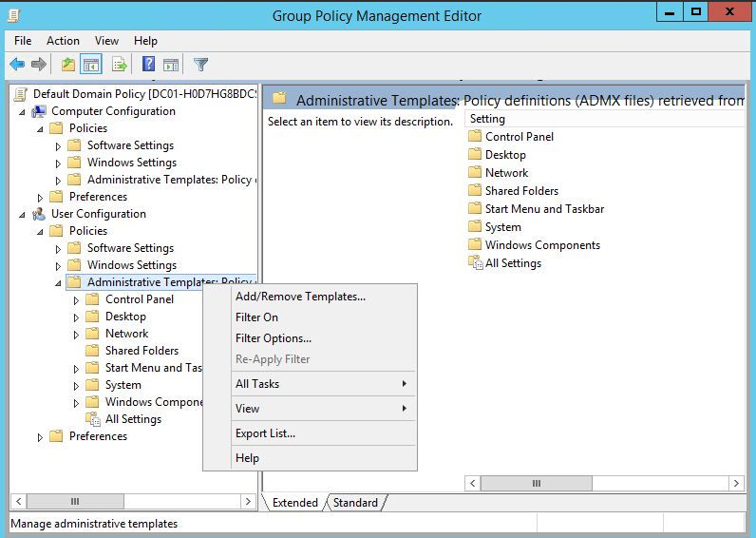Open the All Tasks submenu
This screenshot has width=756, height=538.
click(310, 384)
